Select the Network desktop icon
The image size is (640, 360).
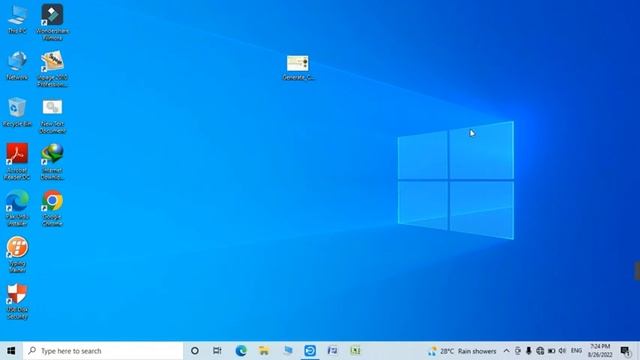(17, 65)
